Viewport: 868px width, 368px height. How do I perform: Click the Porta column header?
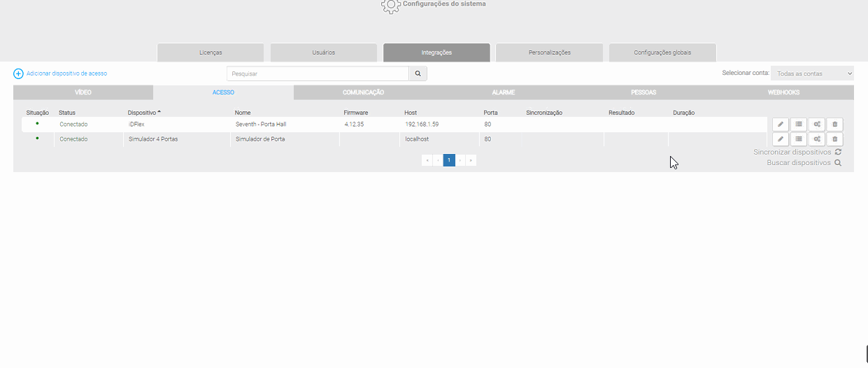point(491,113)
